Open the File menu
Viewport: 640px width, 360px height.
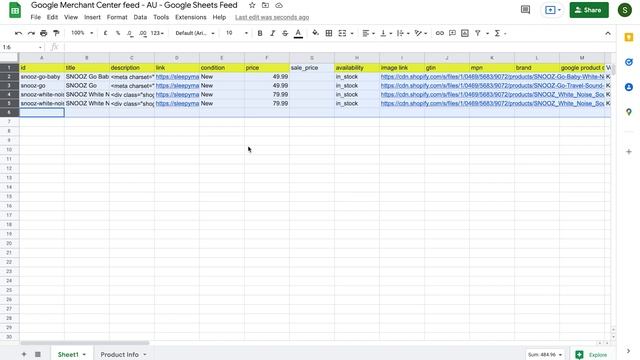click(36, 17)
